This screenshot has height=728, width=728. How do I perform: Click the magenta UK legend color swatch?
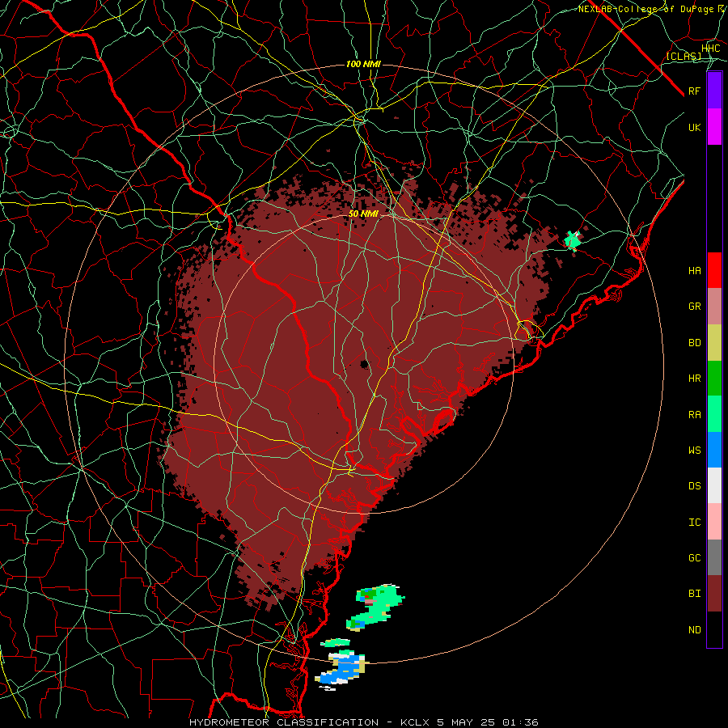coord(714,127)
